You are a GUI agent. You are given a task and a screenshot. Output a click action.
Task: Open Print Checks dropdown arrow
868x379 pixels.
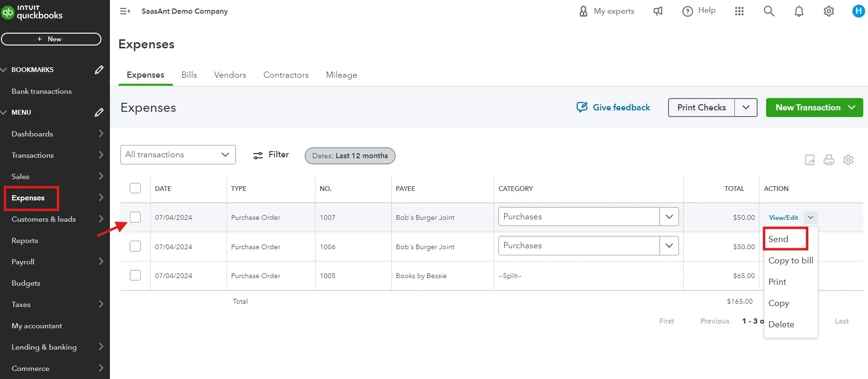click(746, 108)
